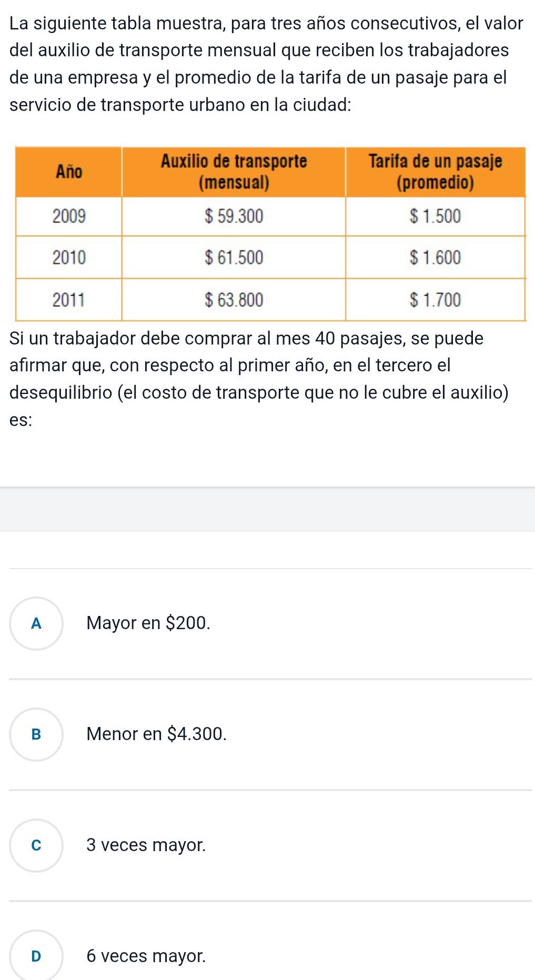The height and width of the screenshot is (980, 535).
Task: Click the $ 59.300 auxilio value
Action: [x=234, y=216]
